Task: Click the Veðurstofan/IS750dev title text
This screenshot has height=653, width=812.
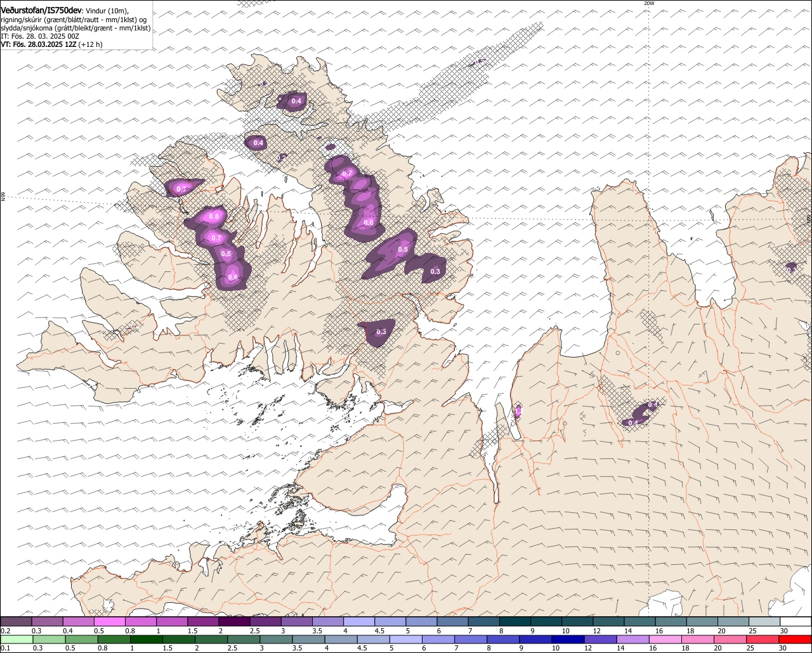Action: (x=41, y=10)
